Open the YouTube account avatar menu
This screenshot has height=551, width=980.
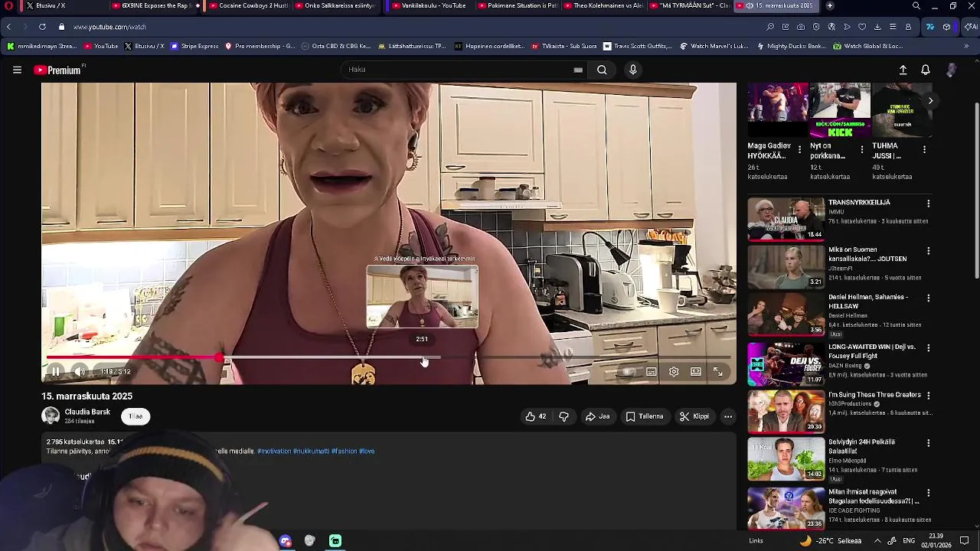951,70
